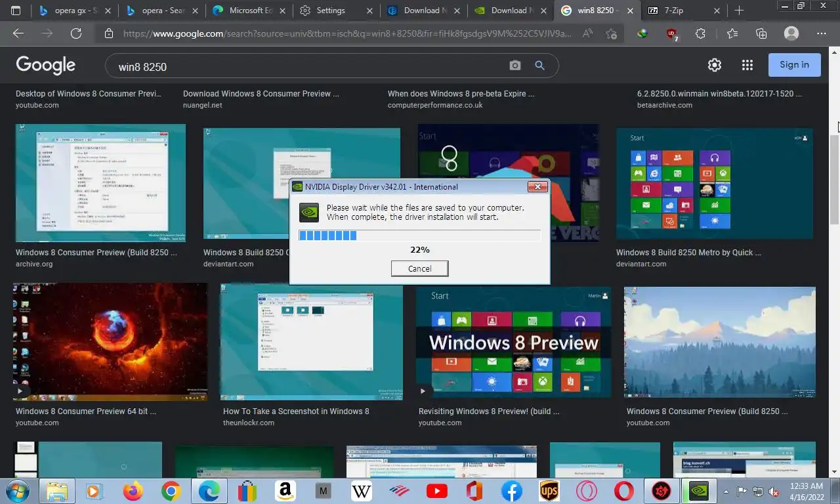
Task: Open the Extensions puzzle icon
Action: pyautogui.click(x=700, y=33)
